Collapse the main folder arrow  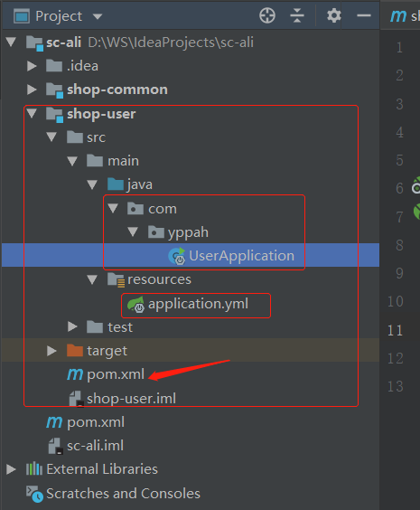pos(72,161)
